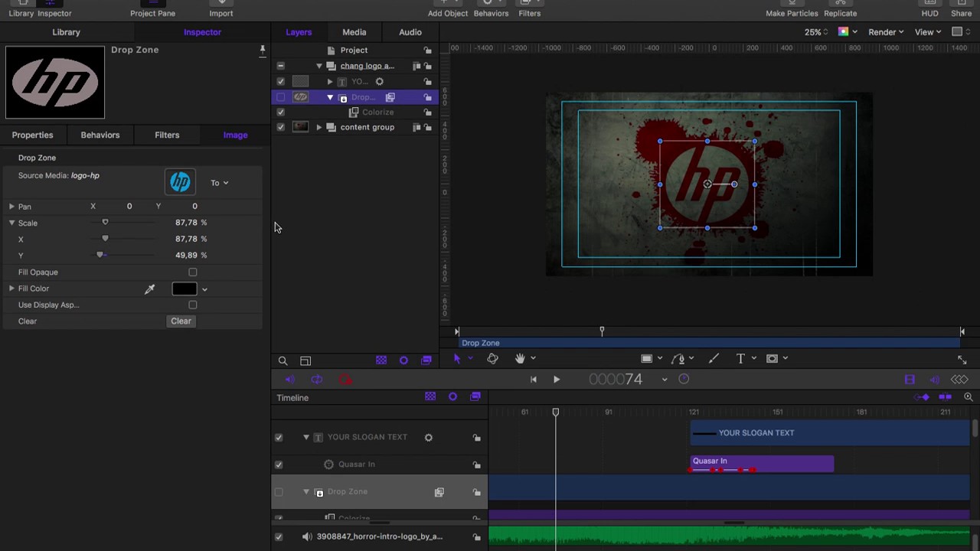This screenshot has height=551, width=980.
Task: Check the Use Display Aspect checkbox
Action: point(193,305)
